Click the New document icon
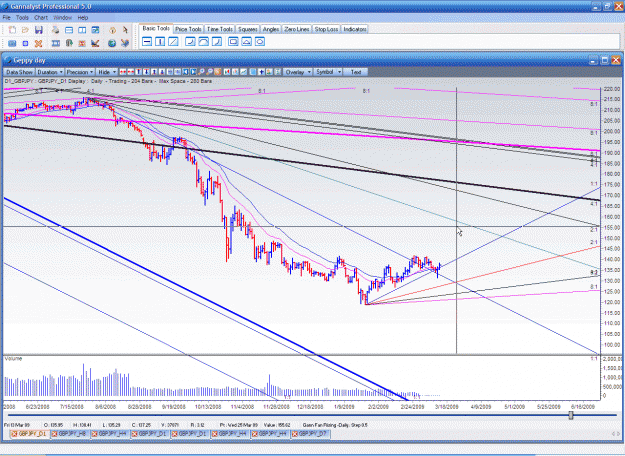Viewport: 625px width, 456px height. pos(12,30)
